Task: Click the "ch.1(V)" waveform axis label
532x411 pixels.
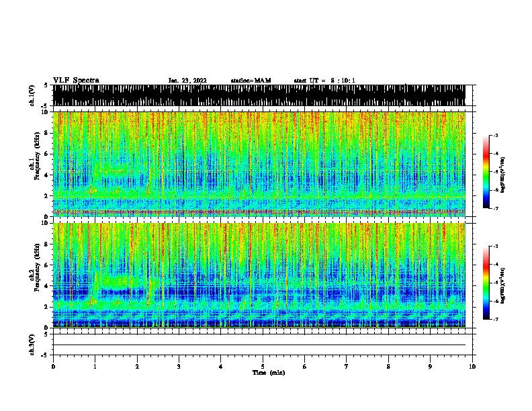Action: pos(32,95)
